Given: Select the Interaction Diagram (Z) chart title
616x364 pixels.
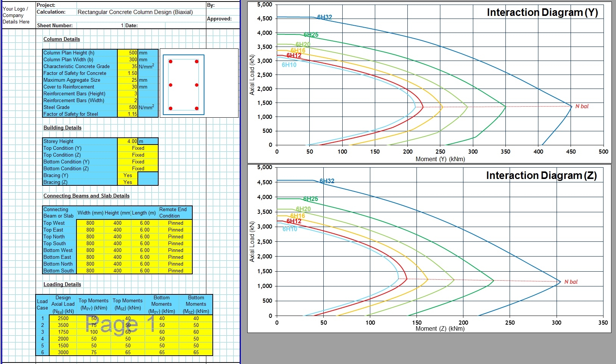Looking at the screenshot, I should (x=541, y=176).
